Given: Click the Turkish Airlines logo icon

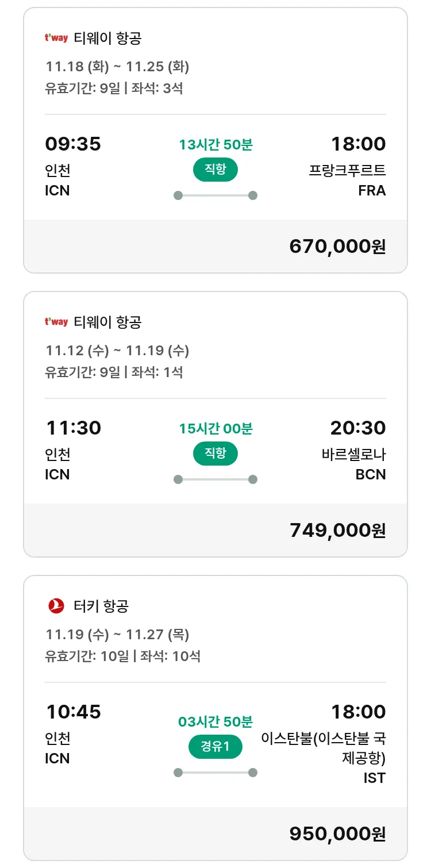Looking at the screenshot, I should pyautogui.click(x=56, y=605).
